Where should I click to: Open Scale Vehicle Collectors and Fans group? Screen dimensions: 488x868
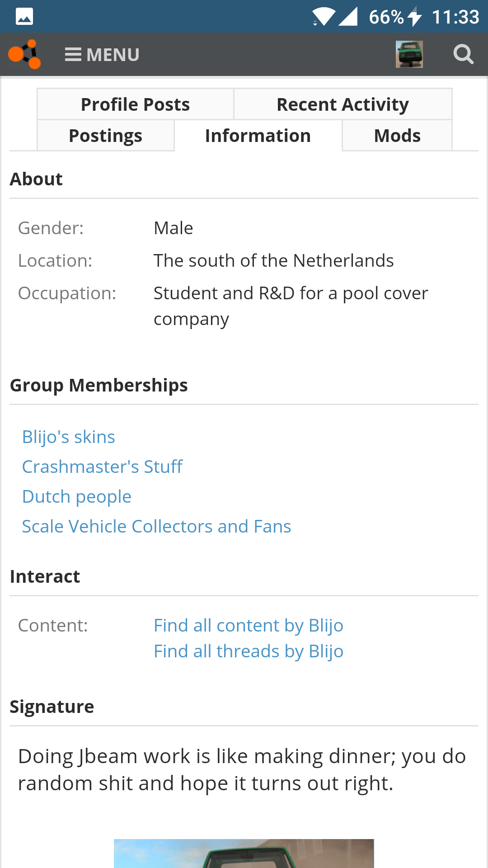coord(157,527)
